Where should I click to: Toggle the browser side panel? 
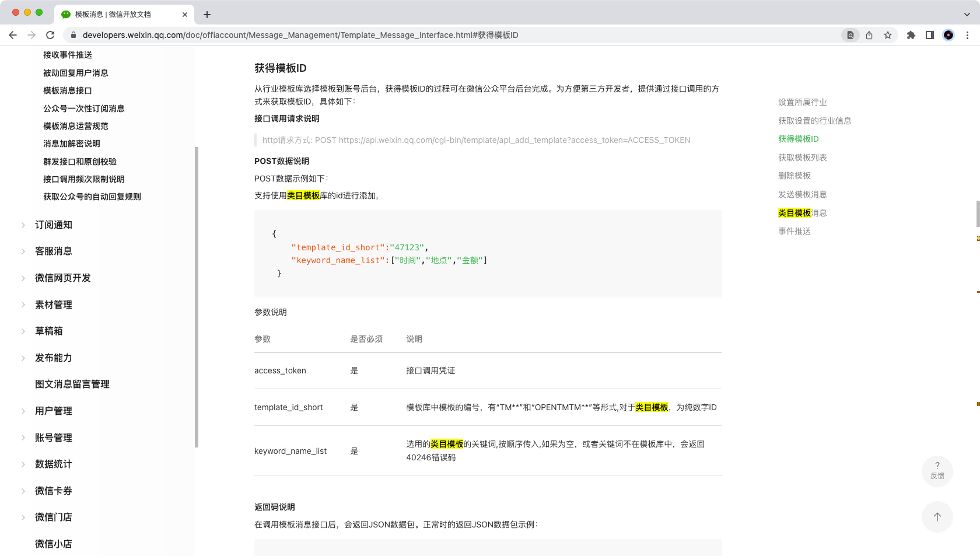point(930,35)
